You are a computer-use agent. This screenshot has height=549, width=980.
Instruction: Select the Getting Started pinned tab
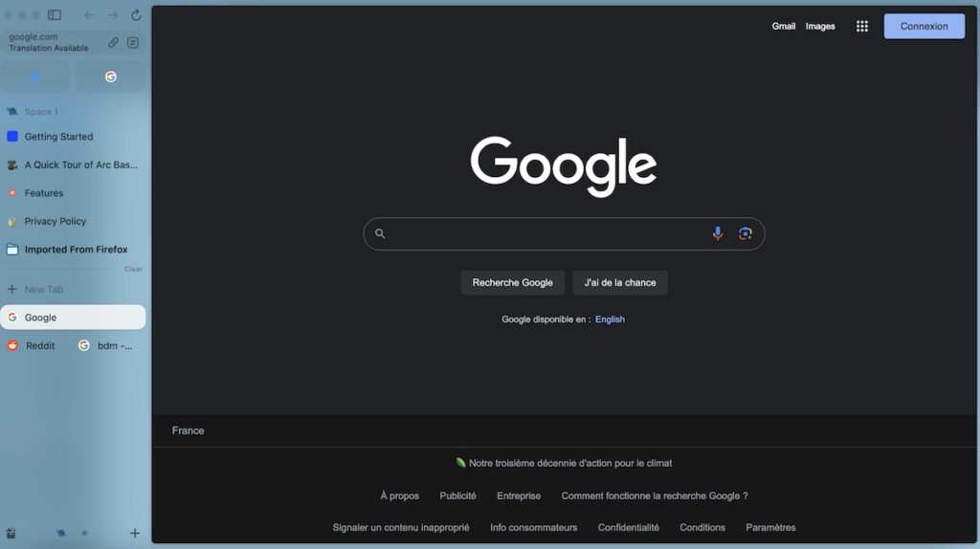(58, 137)
